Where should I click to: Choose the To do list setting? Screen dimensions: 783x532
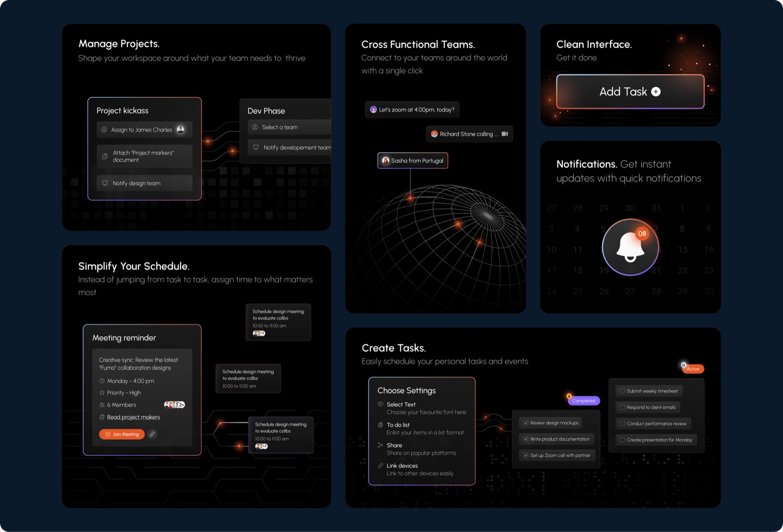(x=421, y=429)
